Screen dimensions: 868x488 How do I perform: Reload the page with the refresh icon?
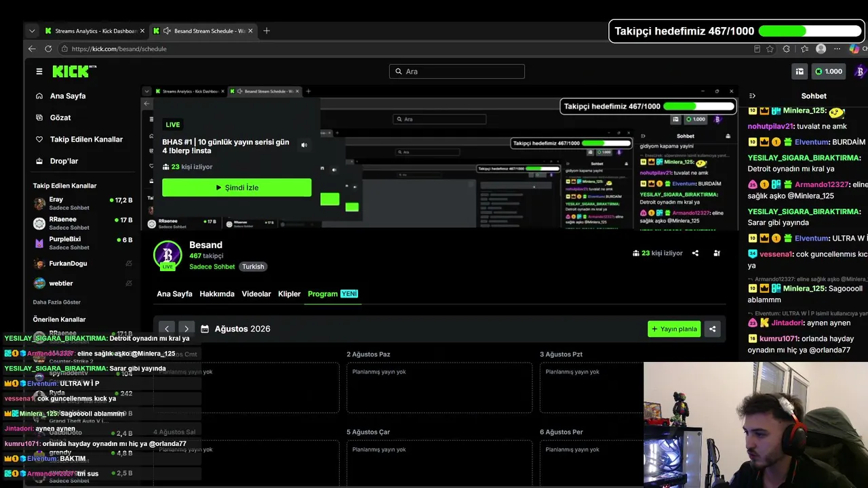point(48,49)
